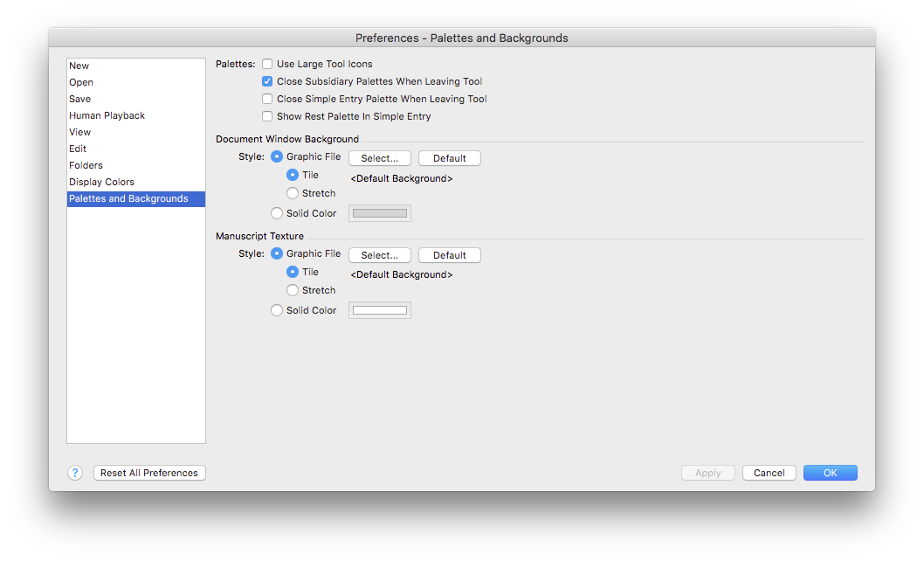Select Stretch for Document Window Background
The image size is (924, 561).
293,193
